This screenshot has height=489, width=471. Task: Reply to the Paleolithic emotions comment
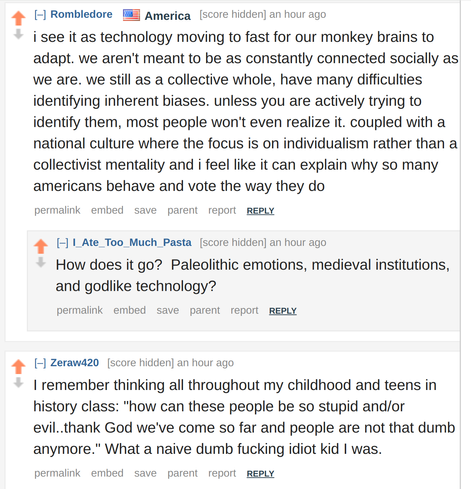[283, 311]
